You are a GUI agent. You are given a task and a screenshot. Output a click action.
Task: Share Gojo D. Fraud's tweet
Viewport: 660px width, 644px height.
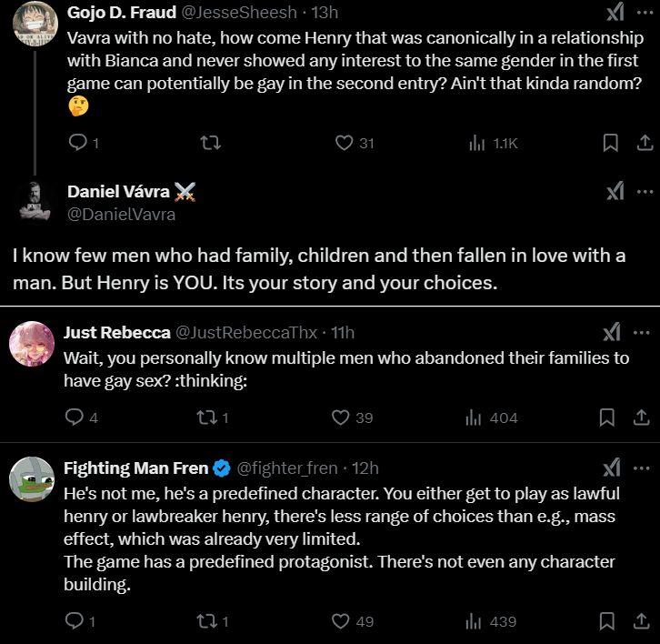point(642,143)
